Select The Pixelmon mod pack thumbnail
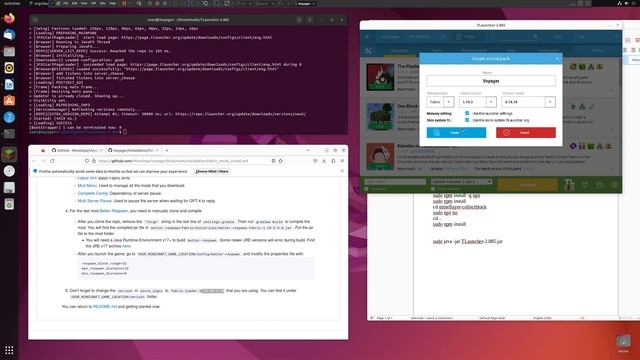 [x=380, y=77]
